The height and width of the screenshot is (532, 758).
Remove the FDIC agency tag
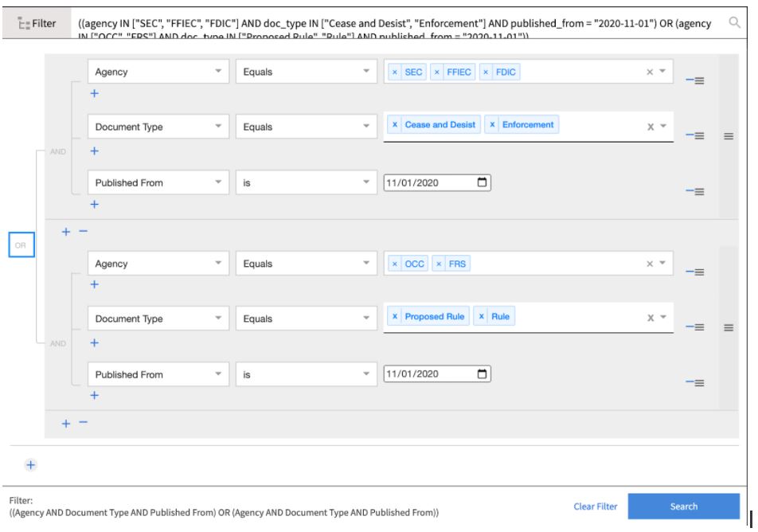point(486,72)
